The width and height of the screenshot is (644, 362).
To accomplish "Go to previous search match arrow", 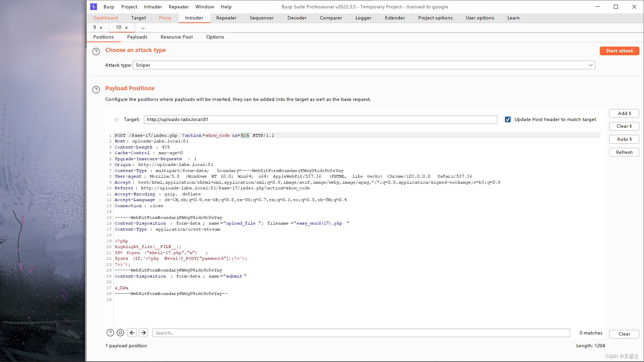I will pyautogui.click(x=132, y=333).
